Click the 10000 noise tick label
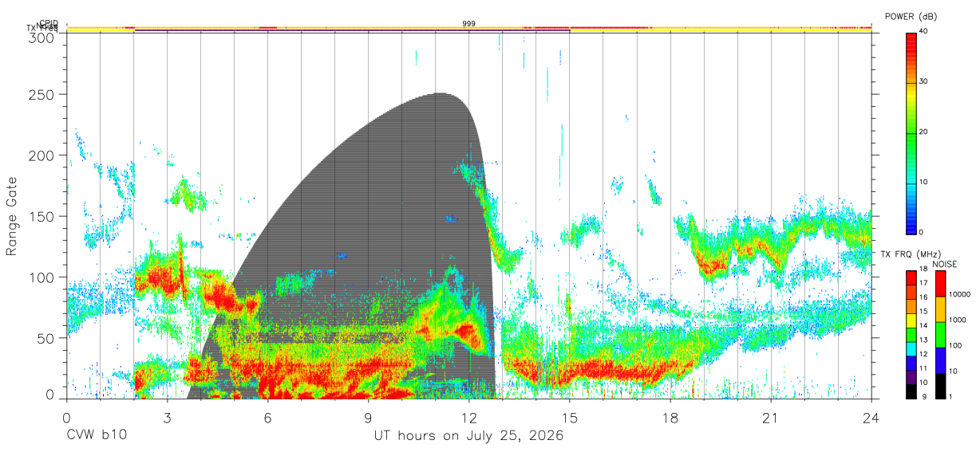 click(958, 294)
